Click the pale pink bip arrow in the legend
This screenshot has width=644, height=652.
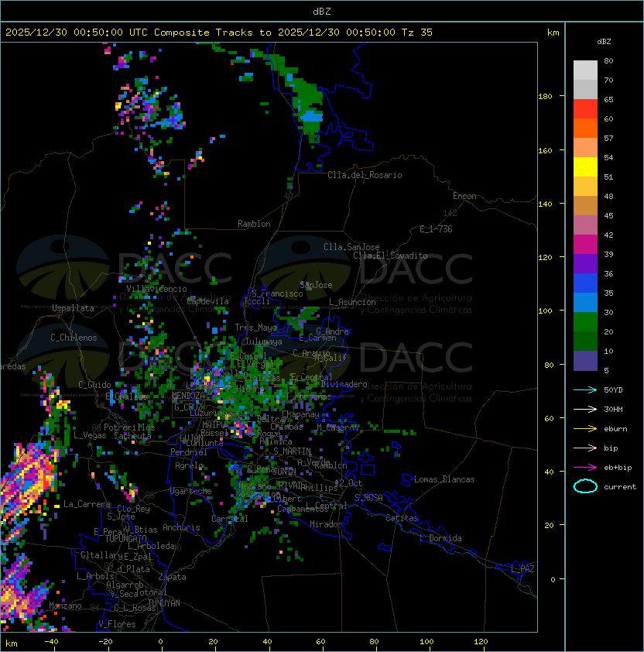point(585,448)
